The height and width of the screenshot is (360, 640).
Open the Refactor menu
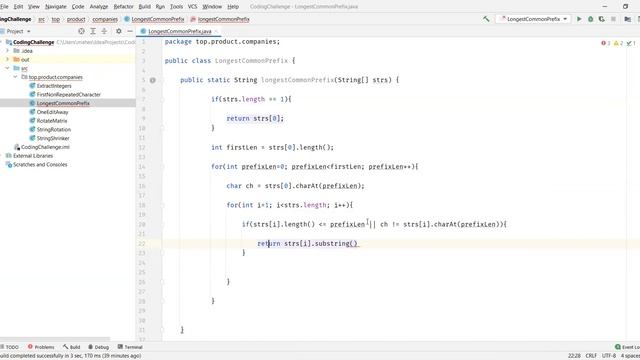pos(123,7)
